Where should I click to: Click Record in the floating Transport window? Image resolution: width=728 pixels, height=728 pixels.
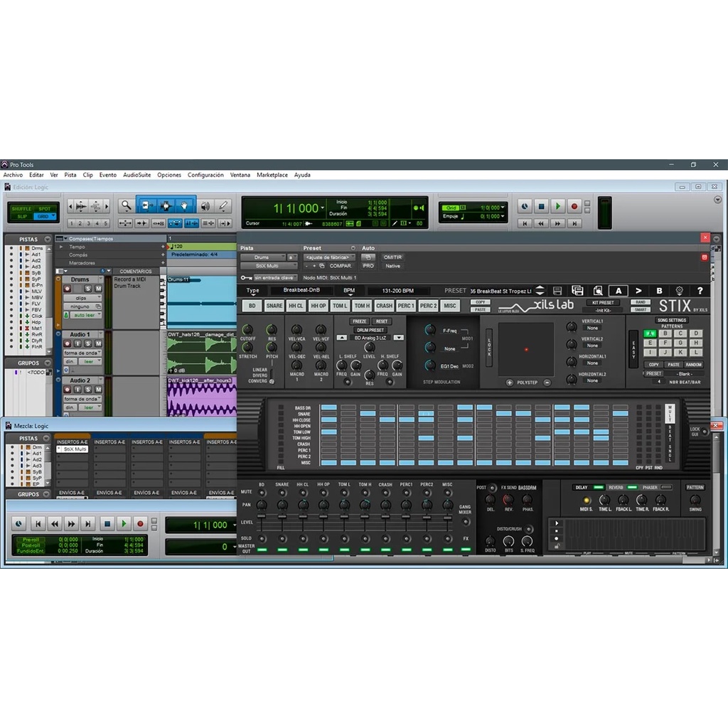(140, 524)
